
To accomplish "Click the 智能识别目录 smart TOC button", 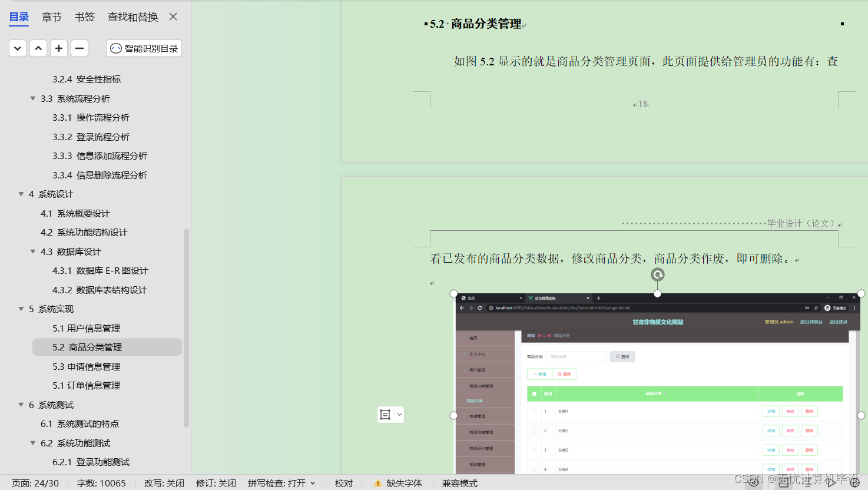I will tap(143, 48).
